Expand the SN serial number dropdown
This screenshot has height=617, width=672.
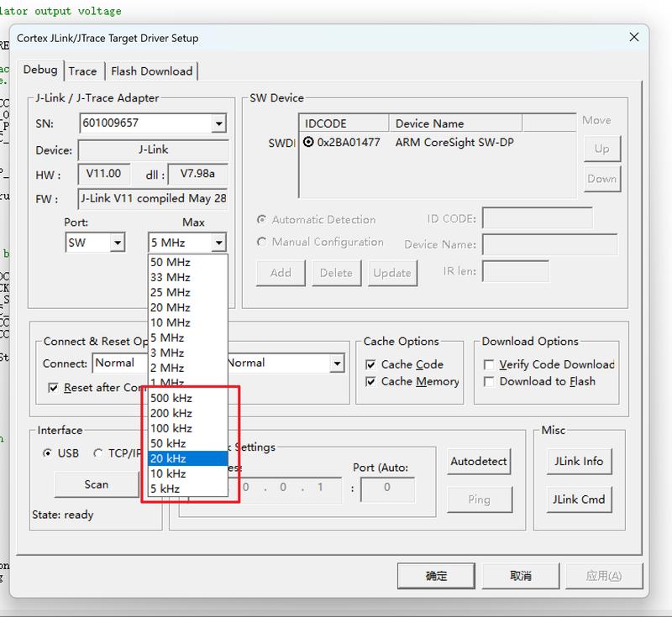pyautogui.click(x=219, y=123)
